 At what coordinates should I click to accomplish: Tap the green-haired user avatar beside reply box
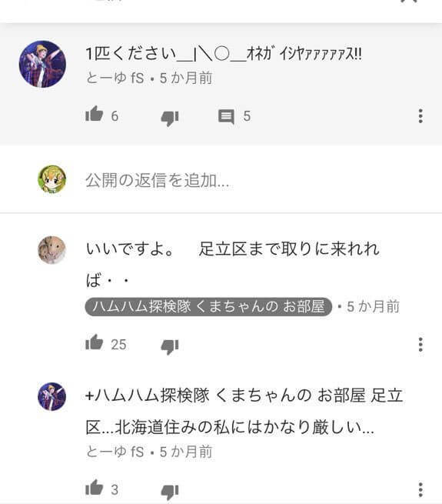coord(52,179)
